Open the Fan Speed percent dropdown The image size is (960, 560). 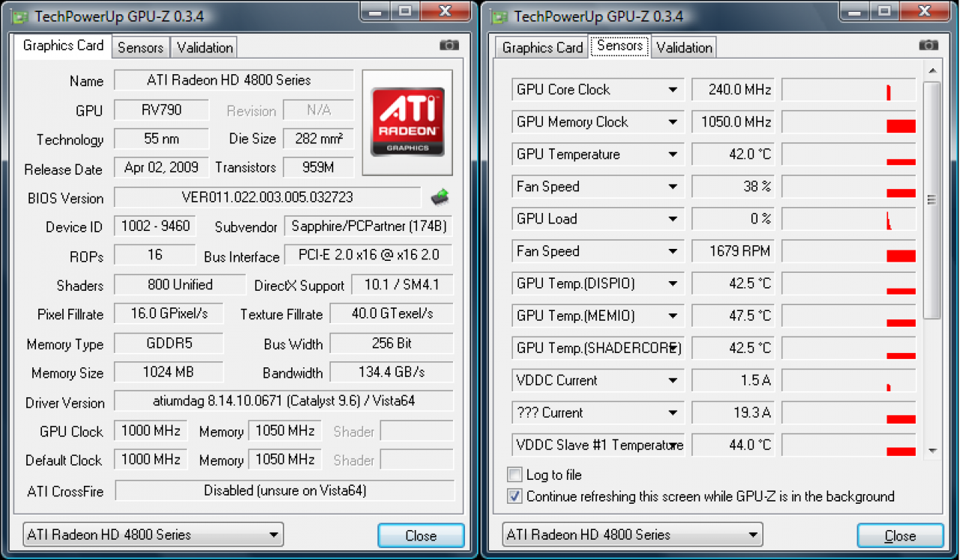coord(673,187)
